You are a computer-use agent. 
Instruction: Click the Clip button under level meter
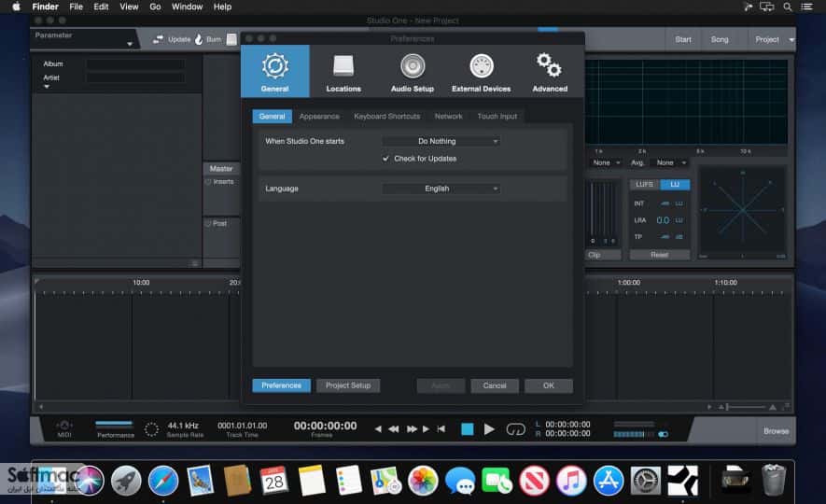604,255
